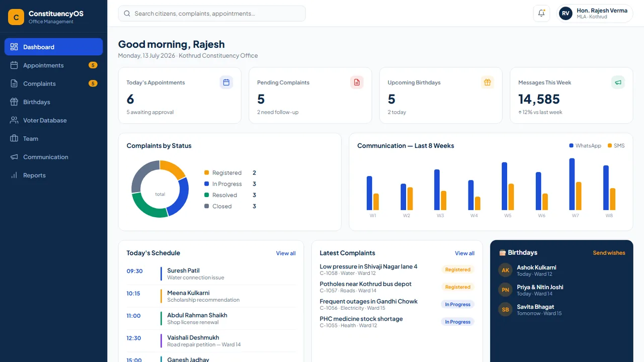The width and height of the screenshot is (644, 362).
Task: Open Hon. Rajesh Verma profile menu
Action: (x=595, y=14)
